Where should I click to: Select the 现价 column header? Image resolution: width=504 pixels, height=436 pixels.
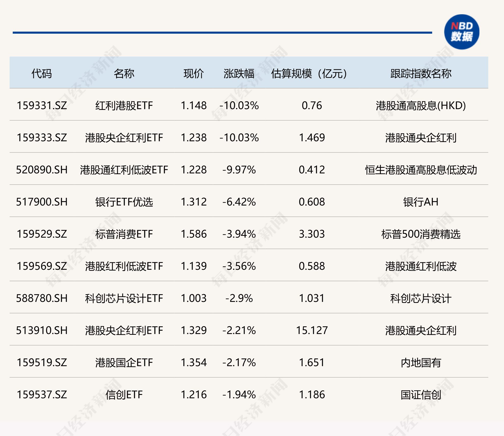pyautogui.click(x=194, y=74)
